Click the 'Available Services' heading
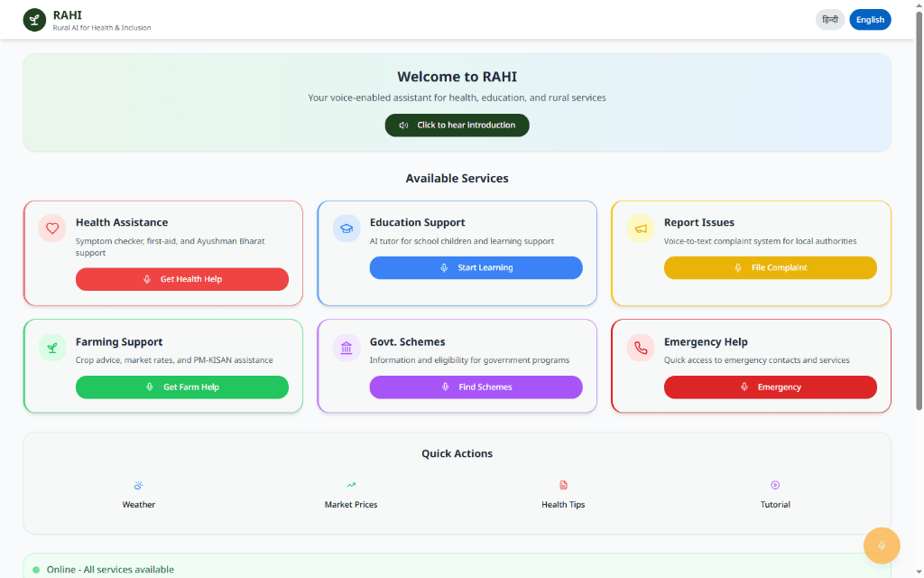 point(457,178)
